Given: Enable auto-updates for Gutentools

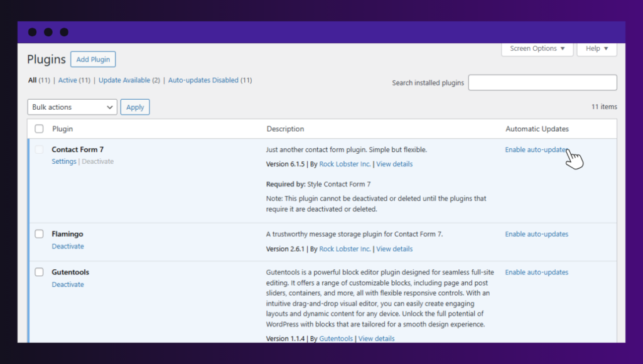Looking at the screenshot, I should [536, 272].
